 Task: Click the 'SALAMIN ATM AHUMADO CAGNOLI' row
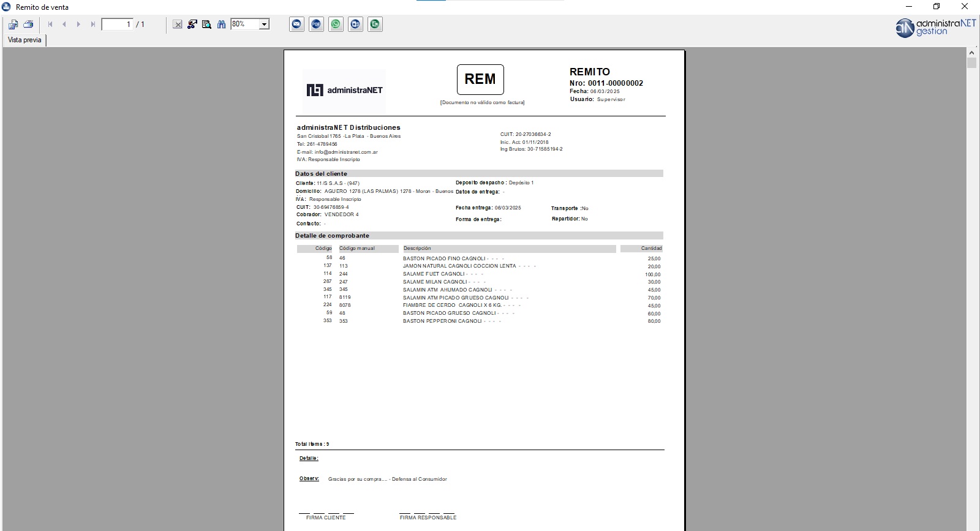click(x=479, y=290)
